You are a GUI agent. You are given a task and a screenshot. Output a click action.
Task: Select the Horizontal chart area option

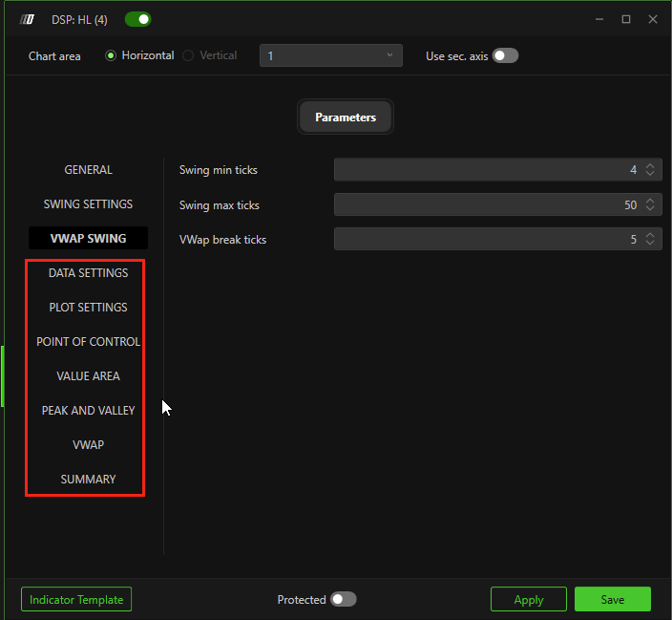111,55
